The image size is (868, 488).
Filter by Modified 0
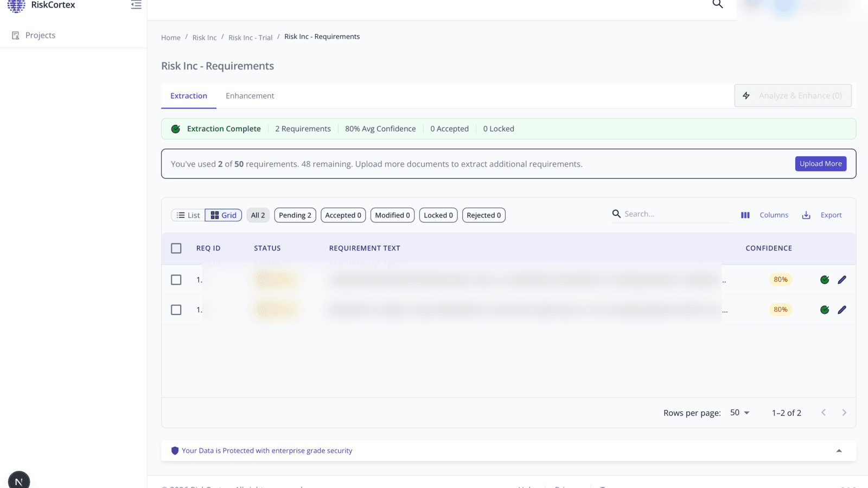tap(393, 215)
